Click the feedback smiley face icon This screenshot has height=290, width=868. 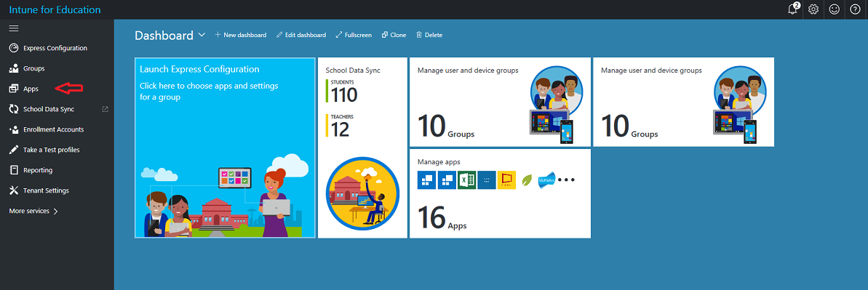(835, 9)
